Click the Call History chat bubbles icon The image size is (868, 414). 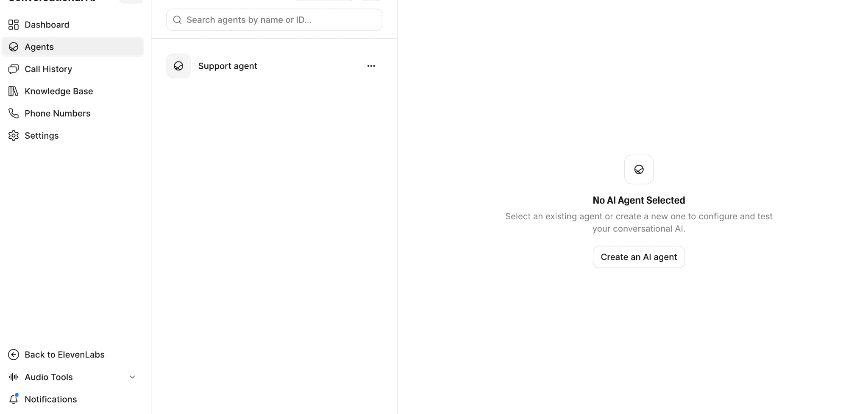[x=14, y=69]
